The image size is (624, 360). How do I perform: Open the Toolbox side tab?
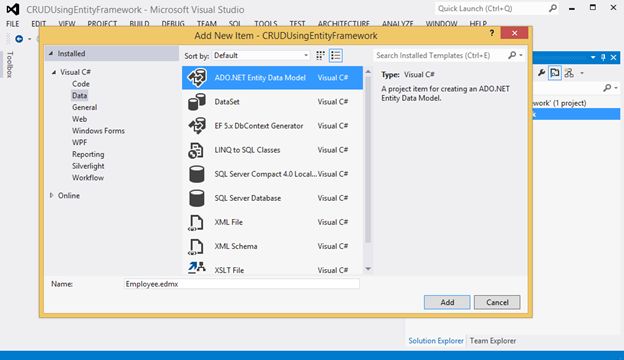tap(9, 64)
